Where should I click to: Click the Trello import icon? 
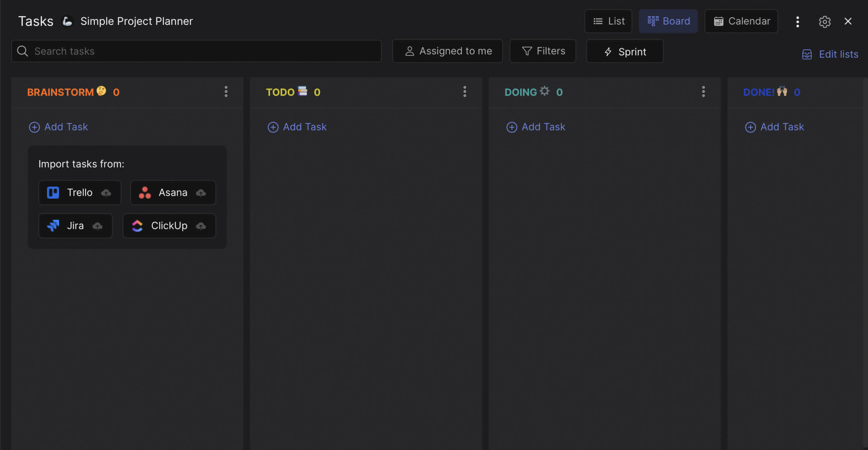[x=53, y=192]
